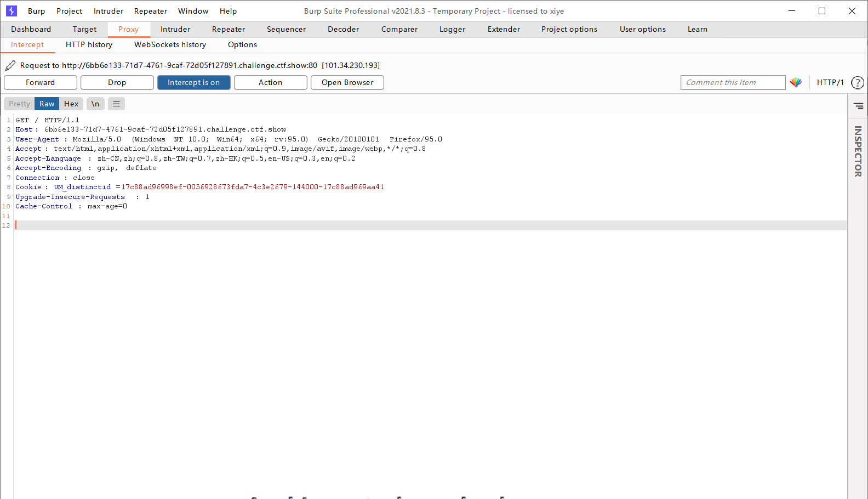
Task: Open the message editor hamburger menu
Action: pos(116,104)
